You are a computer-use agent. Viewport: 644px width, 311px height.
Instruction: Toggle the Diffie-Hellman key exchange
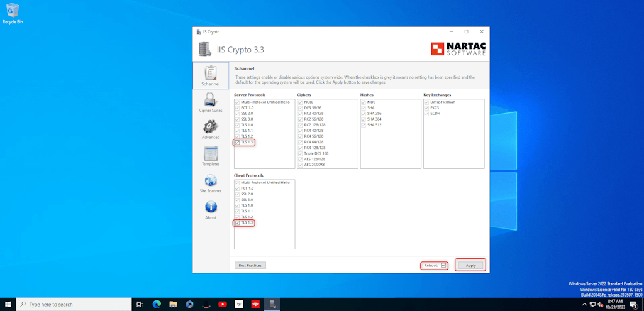pos(427,102)
